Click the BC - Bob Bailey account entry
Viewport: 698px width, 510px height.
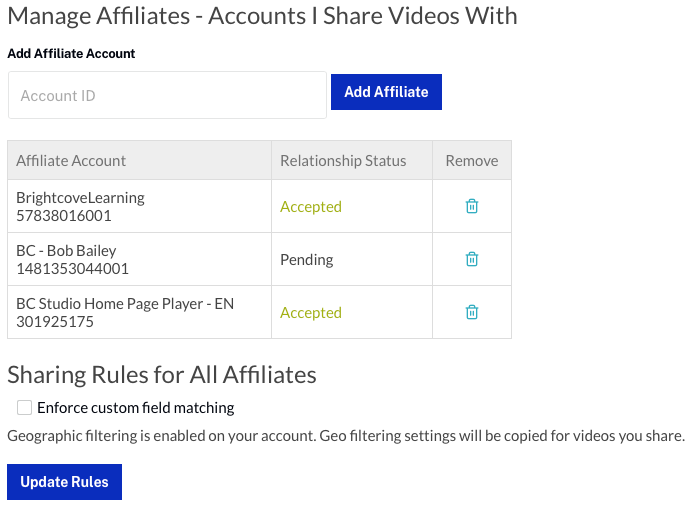[x=66, y=251]
